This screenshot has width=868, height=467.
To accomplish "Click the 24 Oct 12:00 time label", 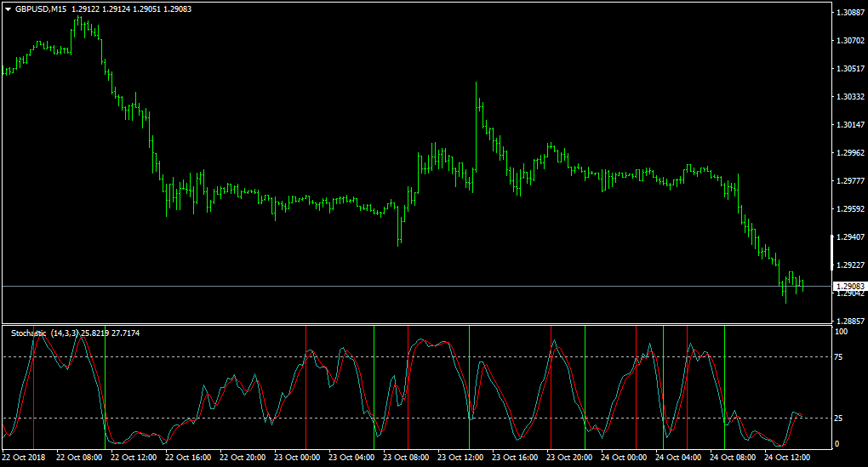I will [x=786, y=458].
